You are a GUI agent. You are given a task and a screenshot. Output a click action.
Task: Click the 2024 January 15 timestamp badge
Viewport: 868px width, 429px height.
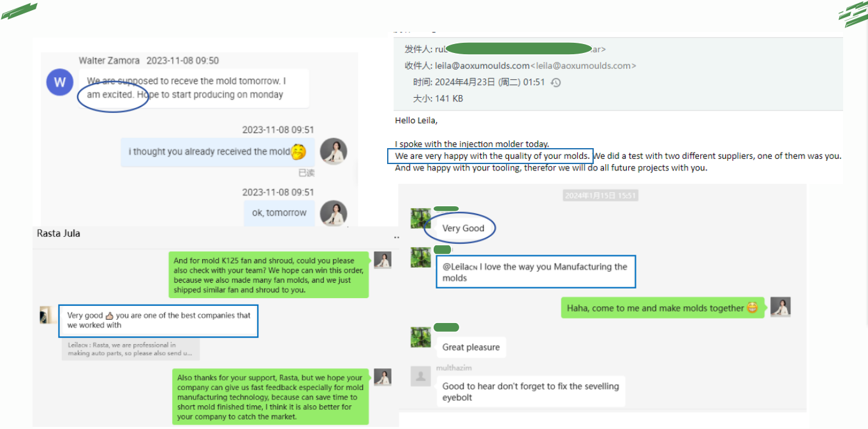(600, 195)
